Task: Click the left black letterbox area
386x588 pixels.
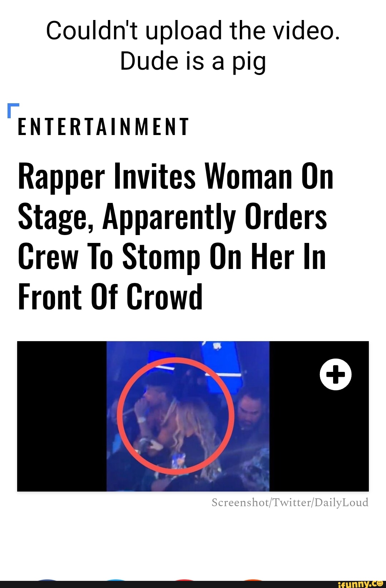Action: (x=62, y=416)
